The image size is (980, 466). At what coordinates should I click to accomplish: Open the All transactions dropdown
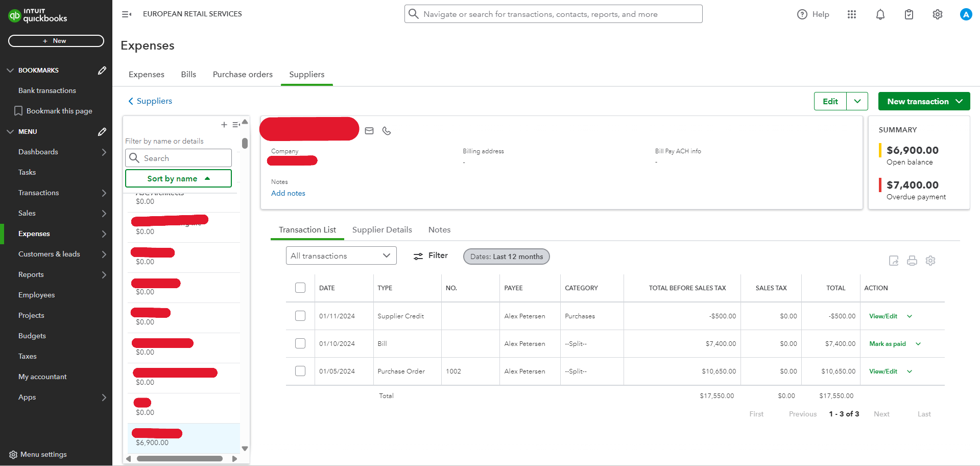[341, 256]
